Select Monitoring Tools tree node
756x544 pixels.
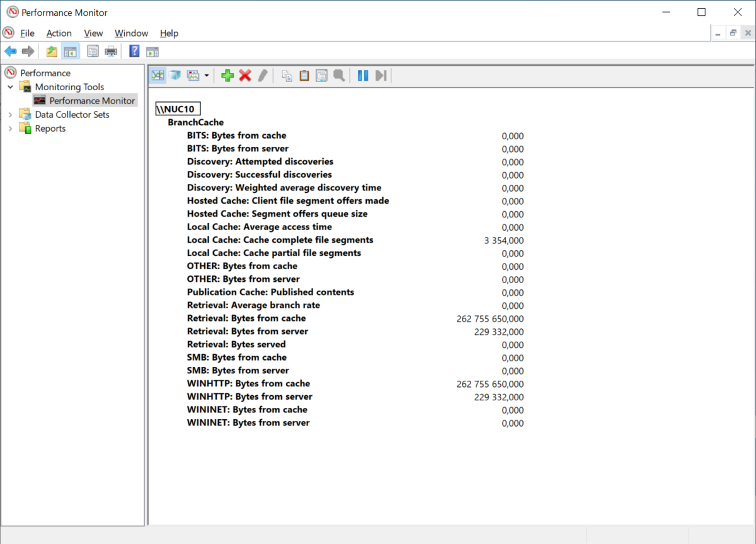click(x=69, y=87)
